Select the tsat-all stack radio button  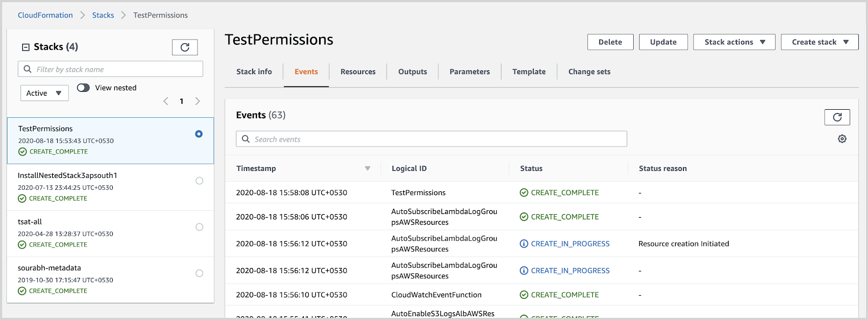(x=199, y=227)
